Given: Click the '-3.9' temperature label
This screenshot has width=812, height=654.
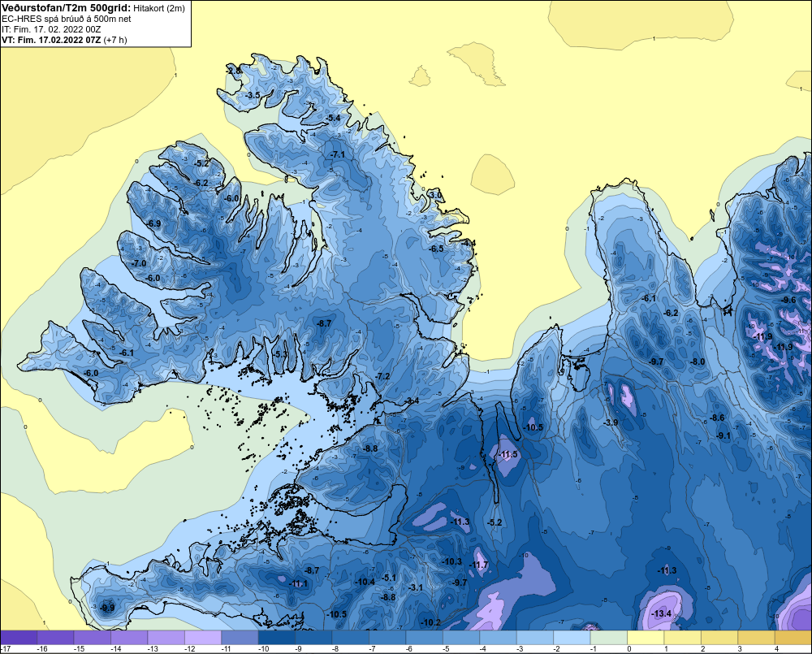Looking at the screenshot, I should (x=611, y=423).
